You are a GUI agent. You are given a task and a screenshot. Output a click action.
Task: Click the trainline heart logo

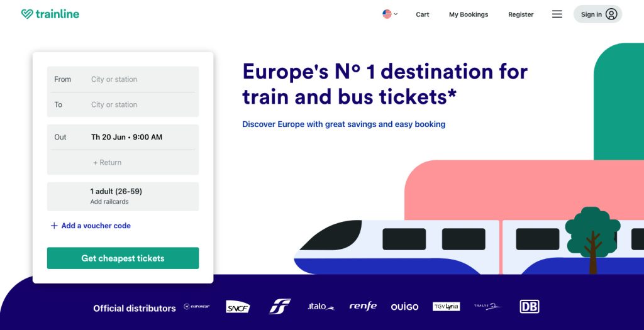(27, 14)
